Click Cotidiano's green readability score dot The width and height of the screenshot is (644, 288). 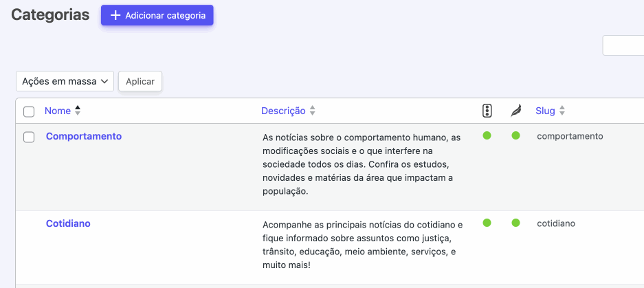[x=515, y=223]
